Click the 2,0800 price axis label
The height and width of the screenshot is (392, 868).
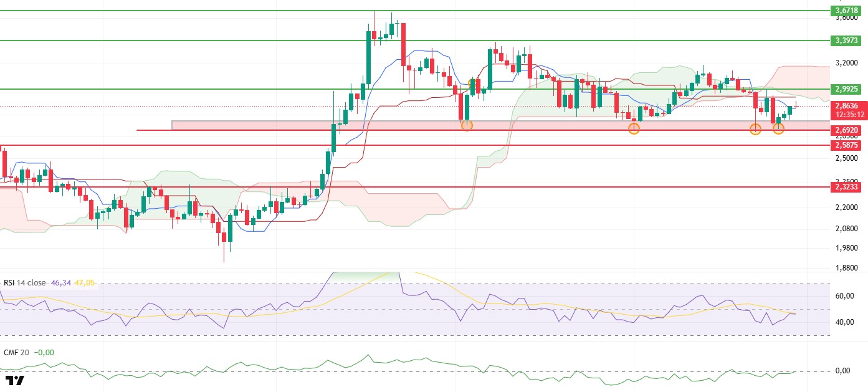click(x=846, y=229)
